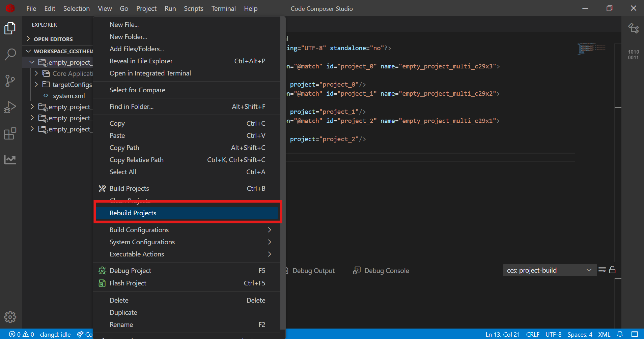Image resolution: width=644 pixels, height=339 pixels.
Task: Open the Search view icon
Action: [x=10, y=54]
